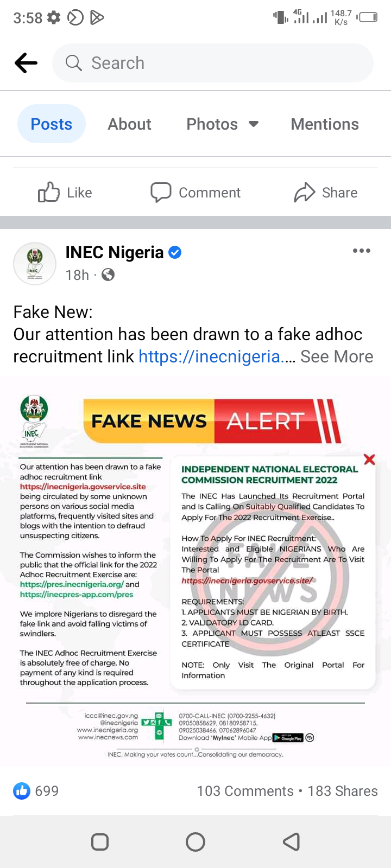This screenshot has width=391, height=868.
Task: Expand post text with See More
Action: (x=337, y=356)
